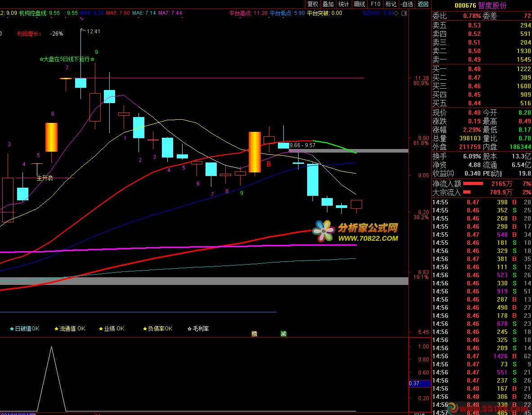The width and height of the screenshot is (532, 415).
Task: Click the 复权 toolbar button
Action: 313,4
